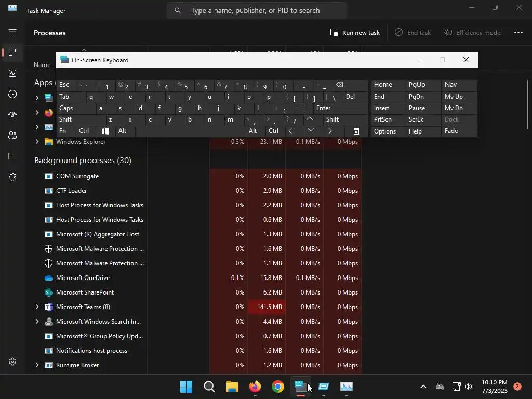Click the Fade key on keyboard

(x=459, y=131)
